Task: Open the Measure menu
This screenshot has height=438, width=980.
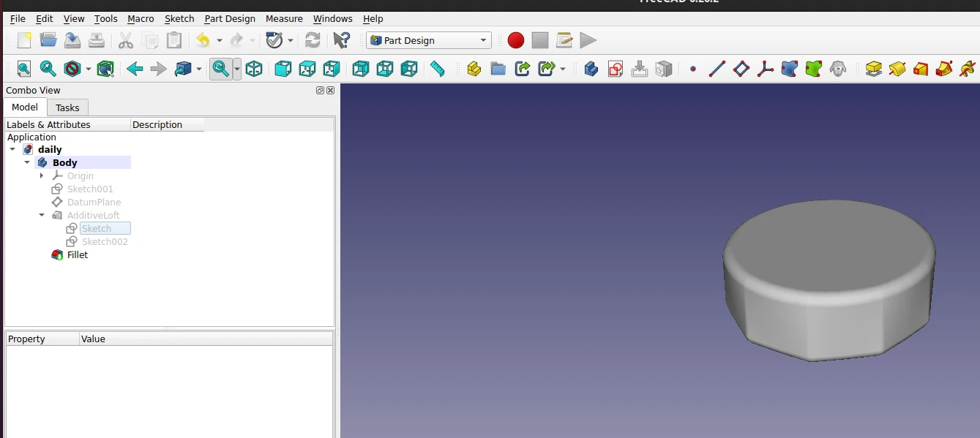Action: tap(284, 18)
